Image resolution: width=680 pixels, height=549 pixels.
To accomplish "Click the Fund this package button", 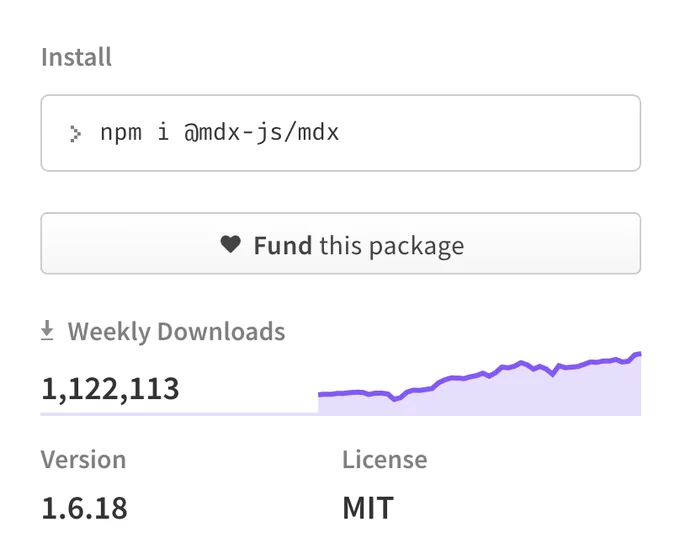I will 340,243.
